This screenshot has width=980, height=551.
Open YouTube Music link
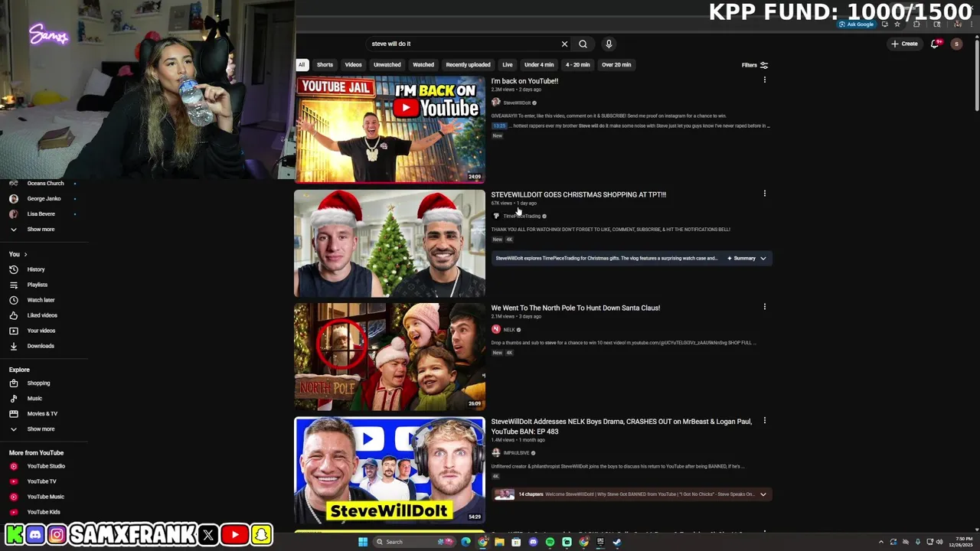pyautogui.click(x=44, y=497)
